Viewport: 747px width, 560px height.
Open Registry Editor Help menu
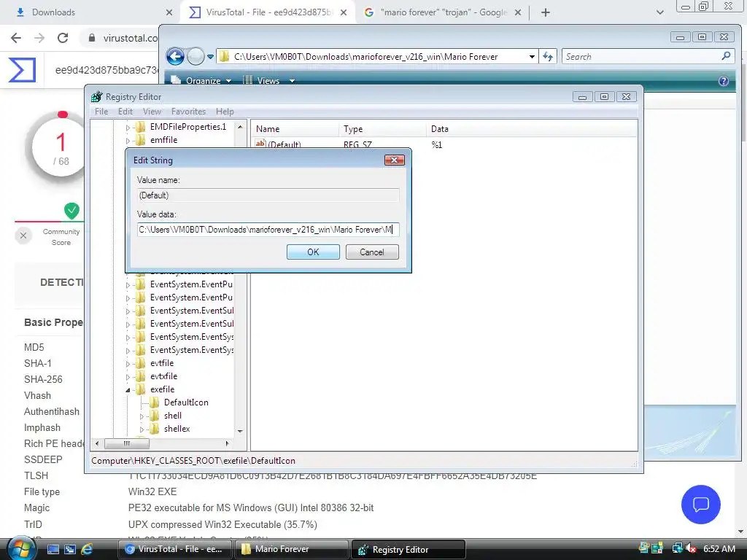tap(225, 112)
